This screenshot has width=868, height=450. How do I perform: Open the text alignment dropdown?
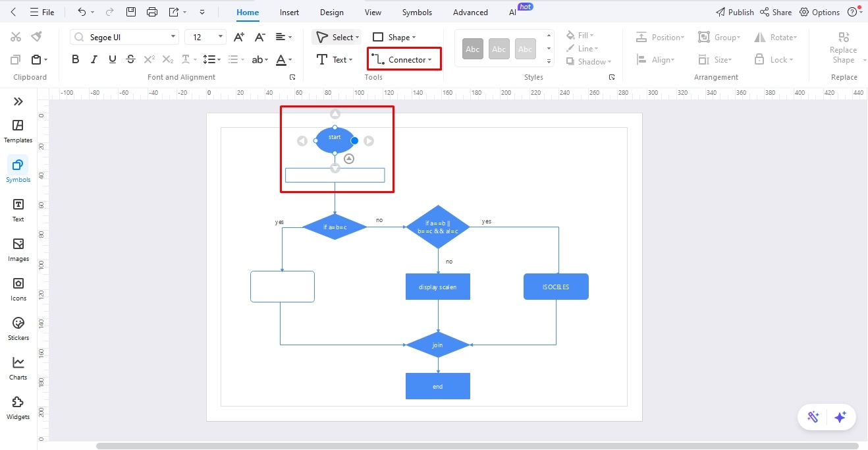[284, 37]
